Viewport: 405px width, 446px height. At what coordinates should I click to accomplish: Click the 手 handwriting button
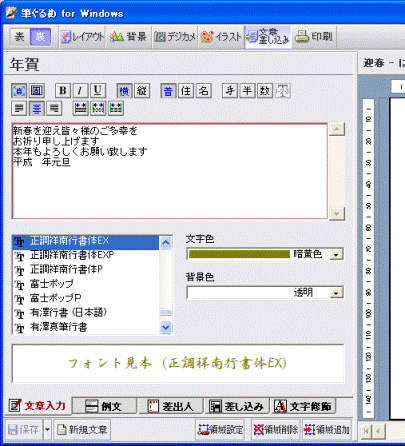[230, 91]
